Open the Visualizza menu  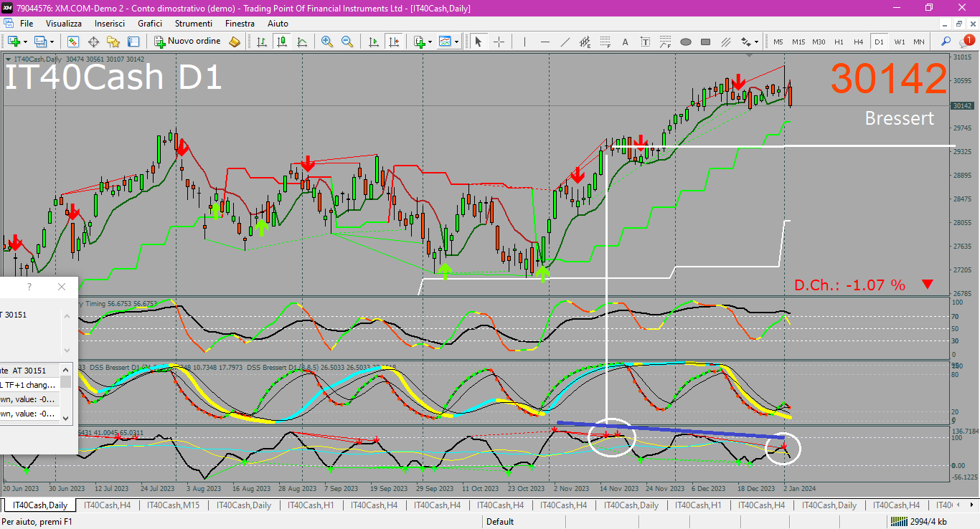[x=64, y=24]
